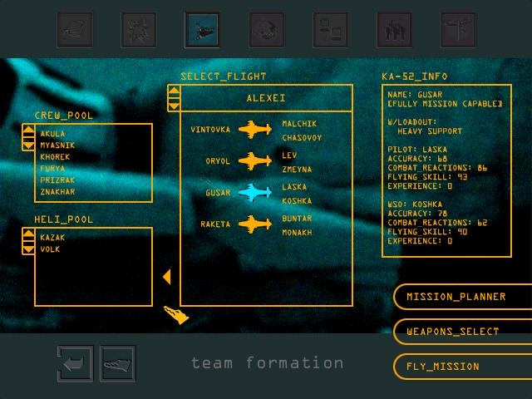Select the Oryol helicopter icon

pos(255,160)
